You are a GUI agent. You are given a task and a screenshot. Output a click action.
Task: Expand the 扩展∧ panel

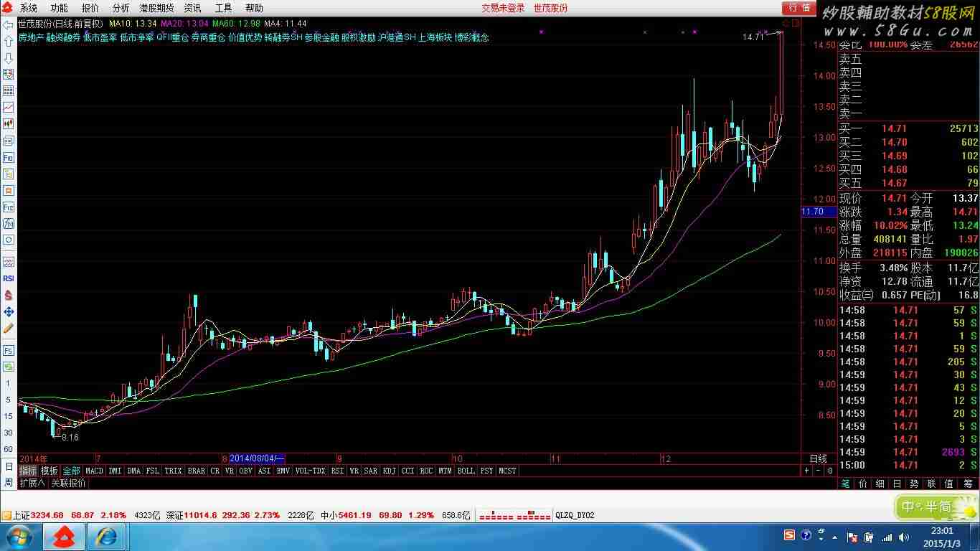32,483
